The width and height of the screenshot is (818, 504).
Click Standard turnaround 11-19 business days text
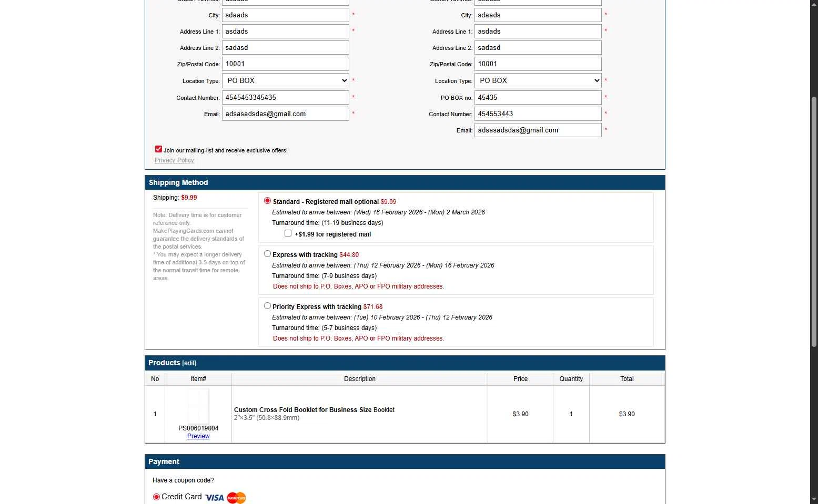pyautogui.click(x=327, y=223)
